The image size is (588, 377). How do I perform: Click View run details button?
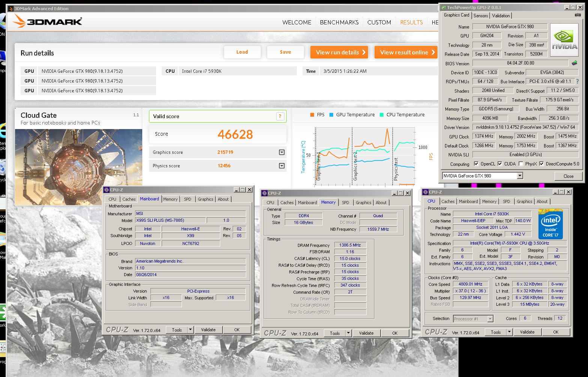pos(339,52)
